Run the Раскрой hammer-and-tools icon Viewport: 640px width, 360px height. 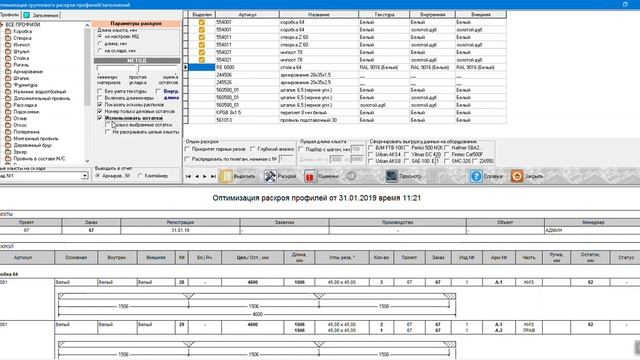pyautogui.click(x=270, y=176)
